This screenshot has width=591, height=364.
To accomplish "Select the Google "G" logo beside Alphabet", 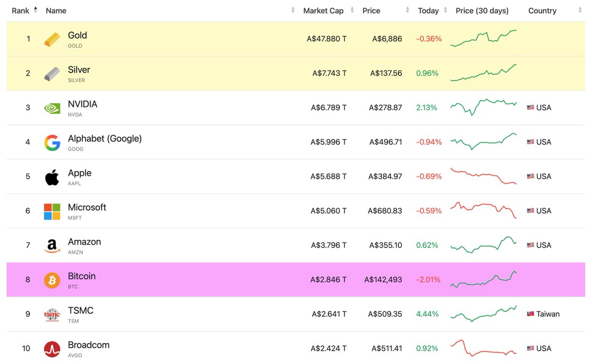I will pos(52,142).
